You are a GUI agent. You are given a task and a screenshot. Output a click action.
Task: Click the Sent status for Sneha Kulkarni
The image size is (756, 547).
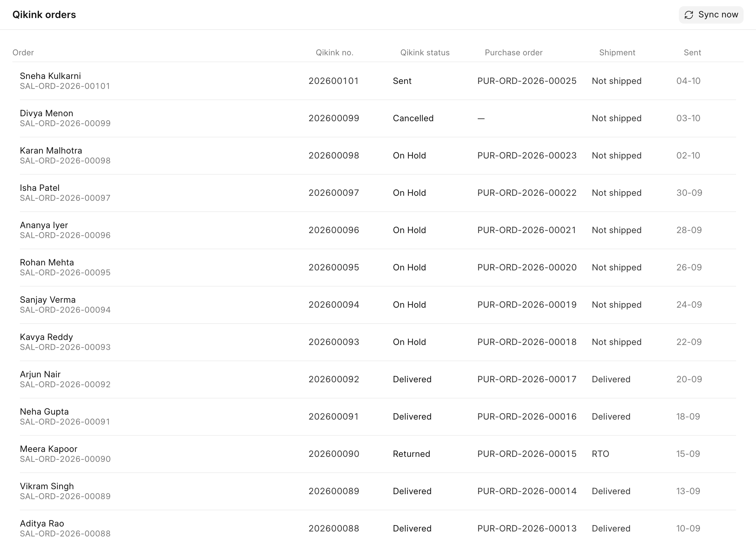click(402, 81)
